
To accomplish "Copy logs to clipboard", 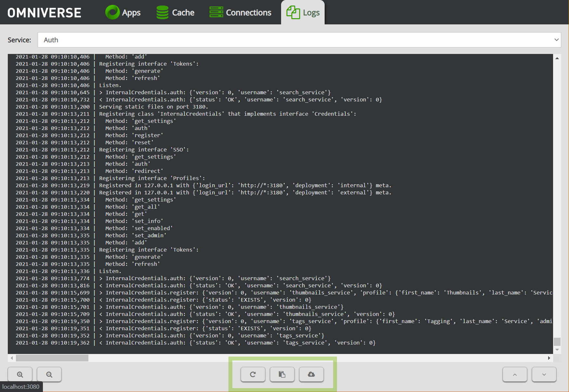I will [282, 374].
